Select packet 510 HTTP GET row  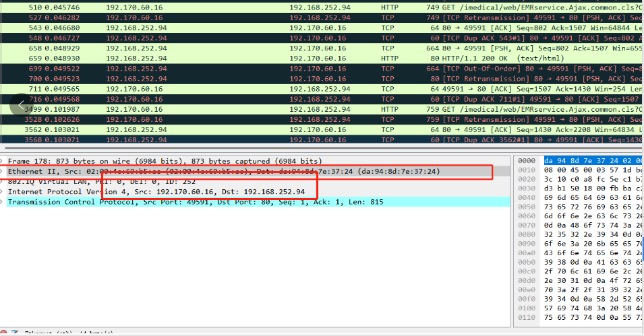pos(322,7)
